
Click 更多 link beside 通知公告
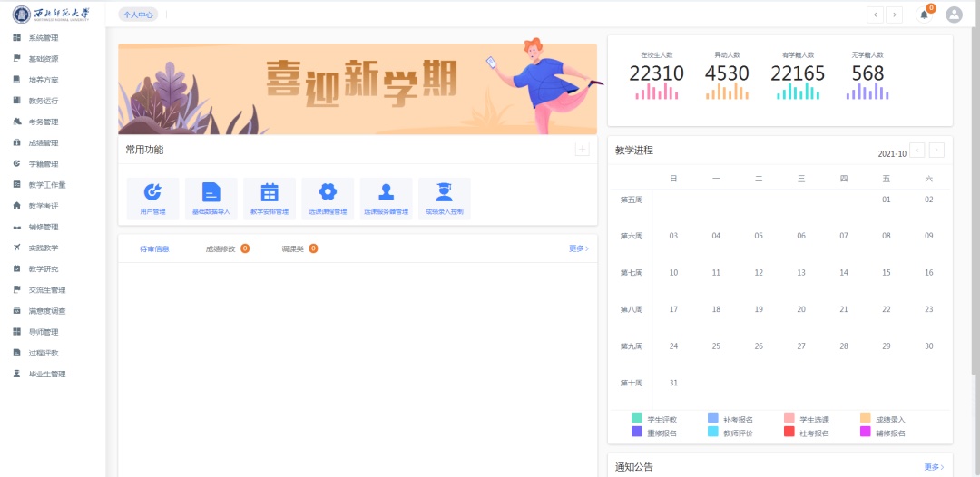click(934, 467)
